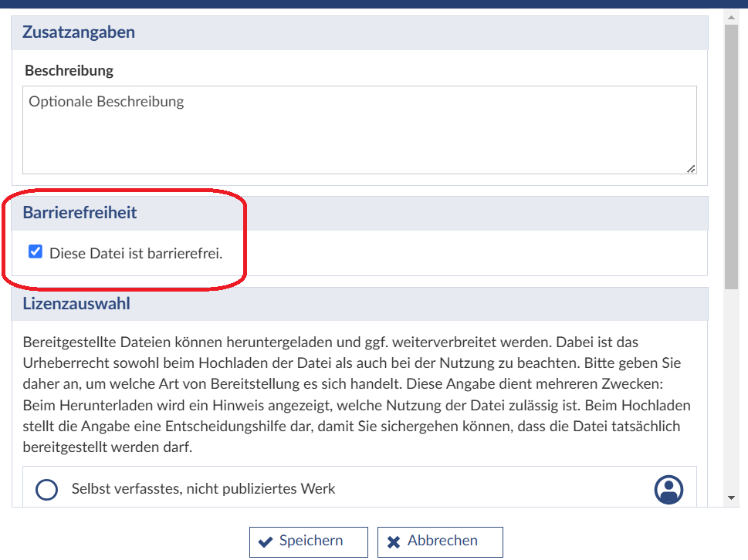Select the radio option 'Selbst verfasstes, nicht publiziertes Werk'
The image size is (748, 560).
pyautogui.click(x=46, y=489)
